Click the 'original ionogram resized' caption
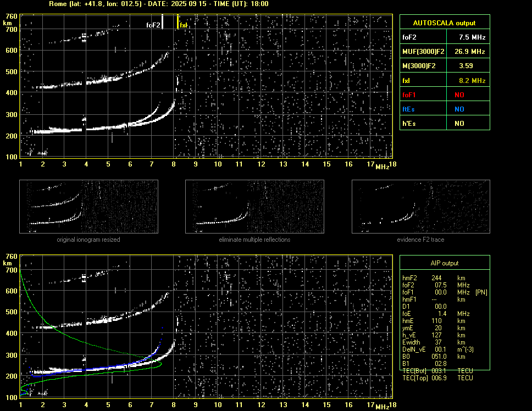Screen dimensions: 532x411 pyautogui.click(x=88, y=240)
